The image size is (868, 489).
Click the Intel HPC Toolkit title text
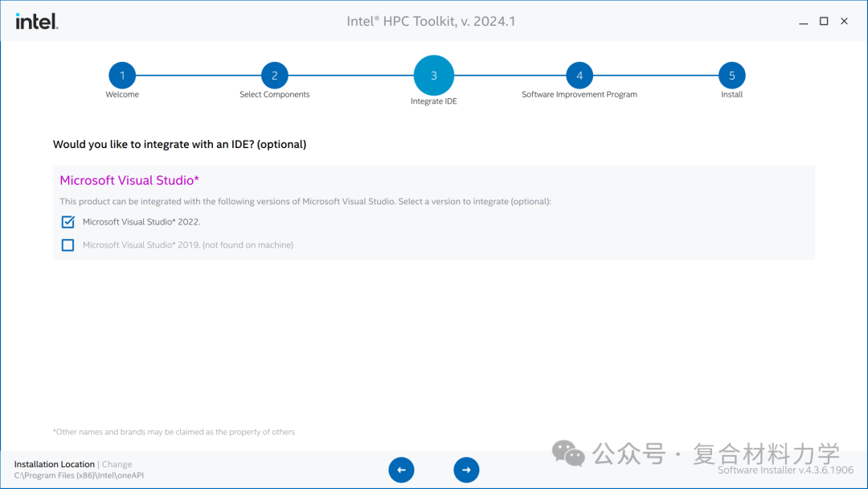tap(432, 22)
